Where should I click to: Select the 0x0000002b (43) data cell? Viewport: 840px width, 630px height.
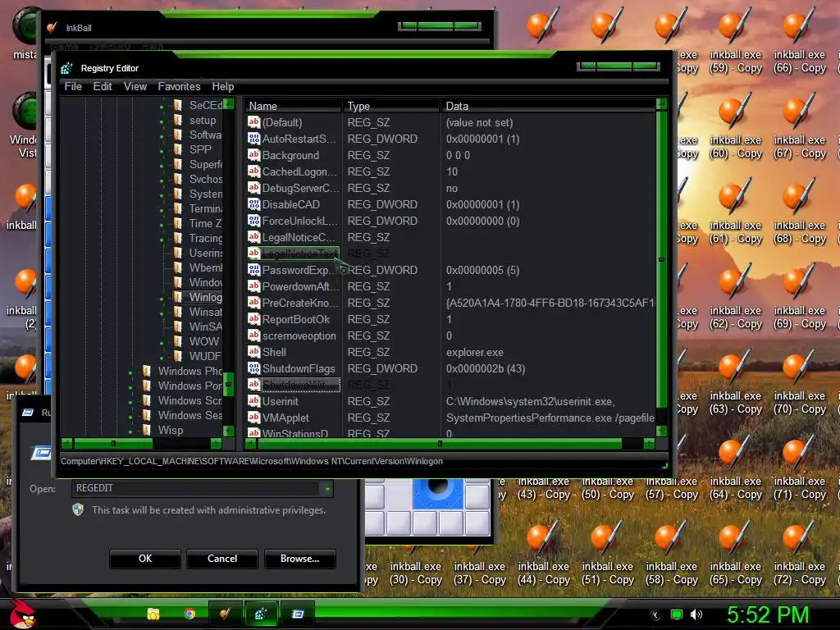point(486,368)
